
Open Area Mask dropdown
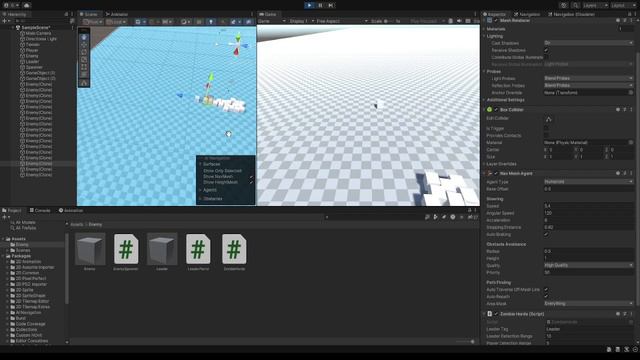[x=589, y=304]
